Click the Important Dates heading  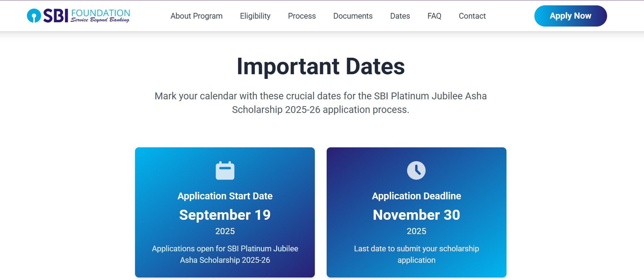point(321,66)
